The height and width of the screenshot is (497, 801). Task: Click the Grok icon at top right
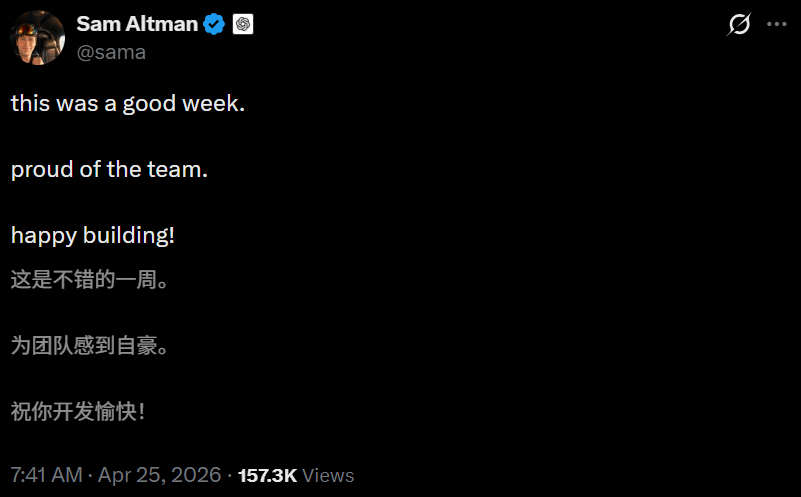coord(739,25)
